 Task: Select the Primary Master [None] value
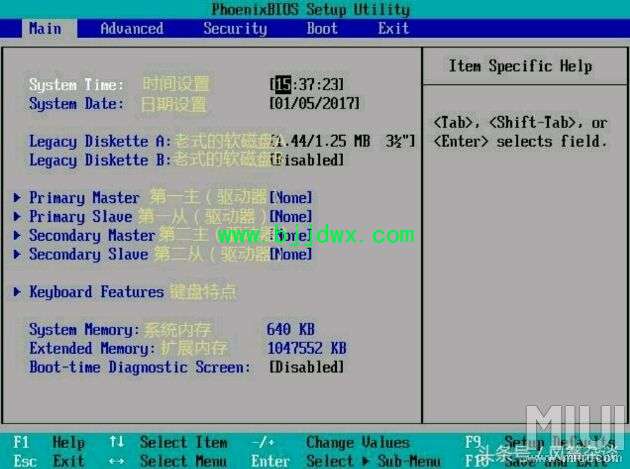(291, 197)
